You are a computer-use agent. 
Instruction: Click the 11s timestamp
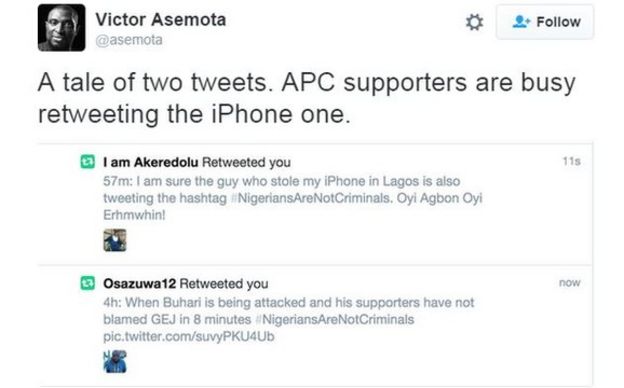click(x=571, y=161)
